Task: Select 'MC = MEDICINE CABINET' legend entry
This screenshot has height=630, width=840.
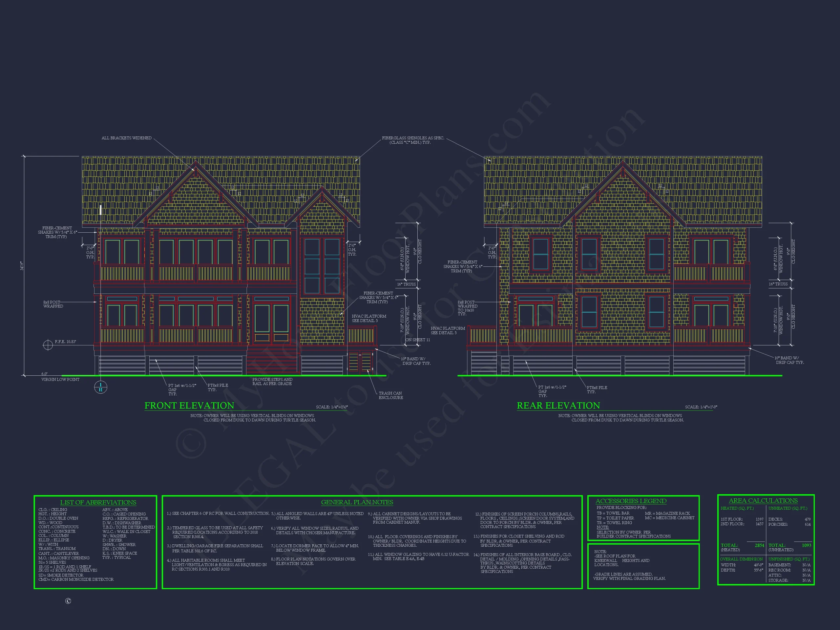Action: click(669, 517)
